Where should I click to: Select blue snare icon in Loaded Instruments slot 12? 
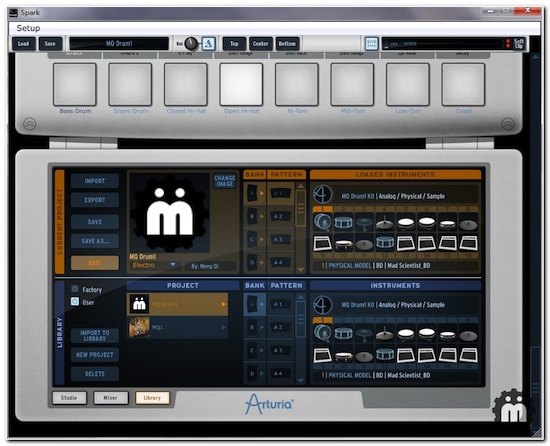point(385,243)
